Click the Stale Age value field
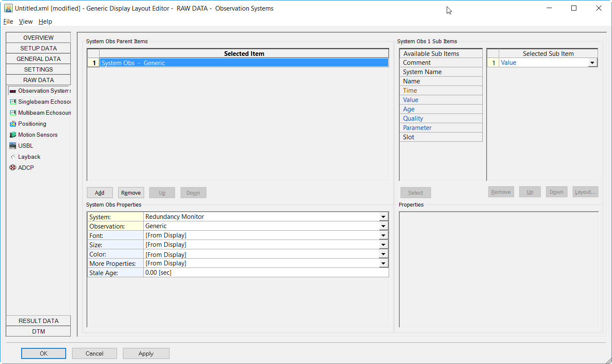The height and width of the screenshot is (364, 612). click(266, 273)
